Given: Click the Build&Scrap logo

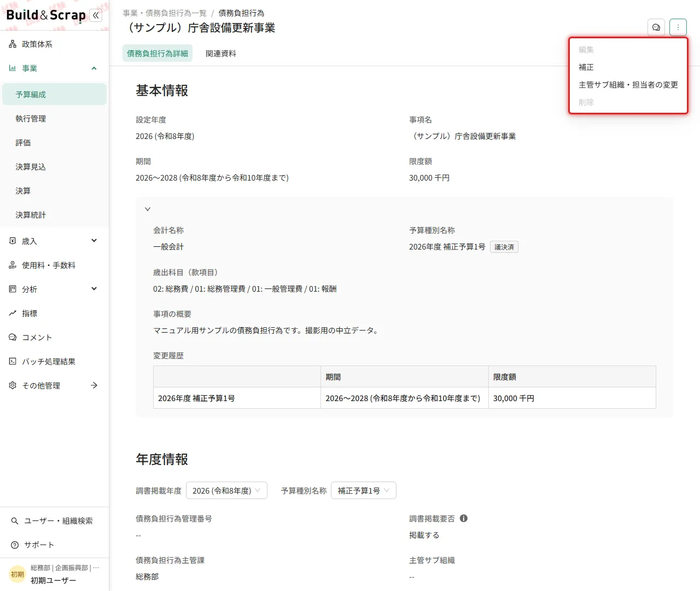Looking at the screenshot, I should (x=46, y=15).
